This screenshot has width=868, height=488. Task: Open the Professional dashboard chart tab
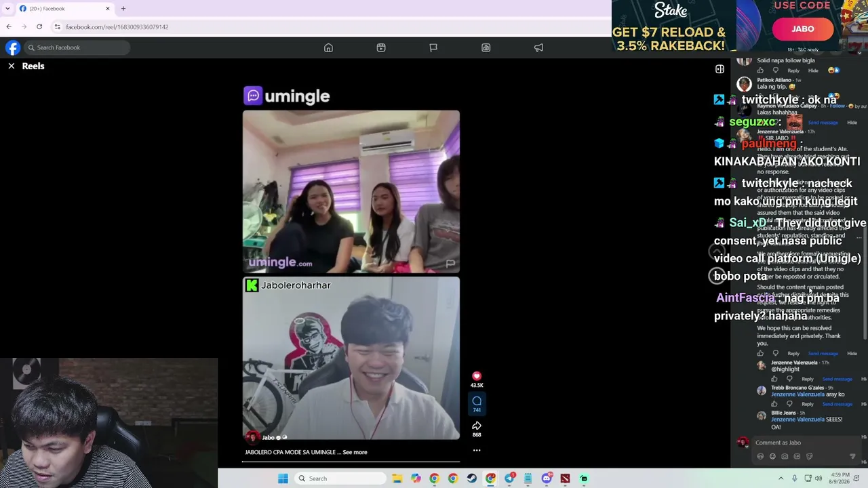pyautogui.click(x=486, y=47)
